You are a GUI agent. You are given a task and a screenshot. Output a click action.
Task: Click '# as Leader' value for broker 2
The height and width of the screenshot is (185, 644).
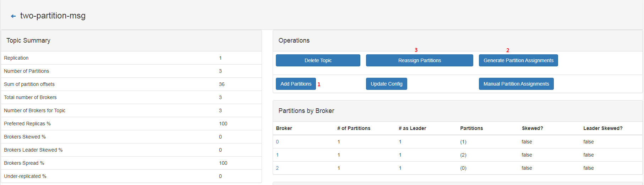400,168
